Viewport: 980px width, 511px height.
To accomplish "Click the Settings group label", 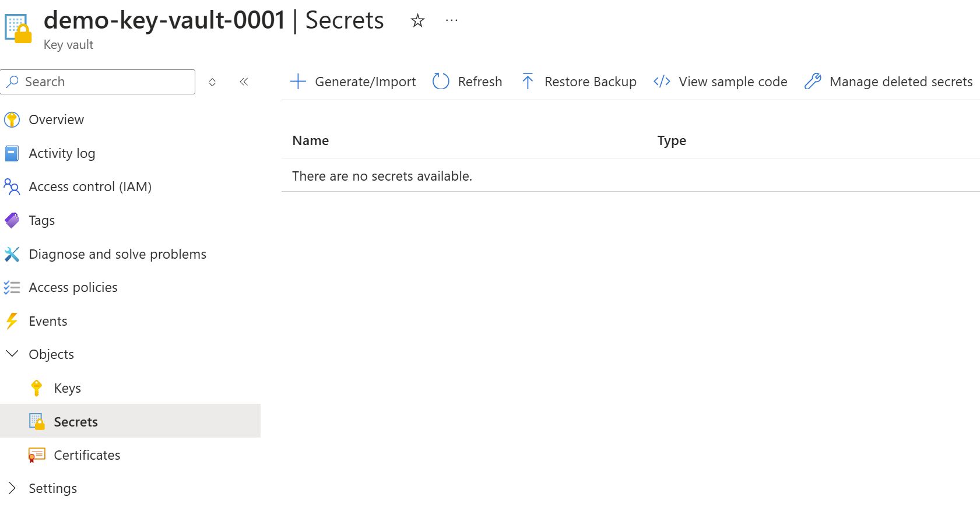I will tap(53, 488).
